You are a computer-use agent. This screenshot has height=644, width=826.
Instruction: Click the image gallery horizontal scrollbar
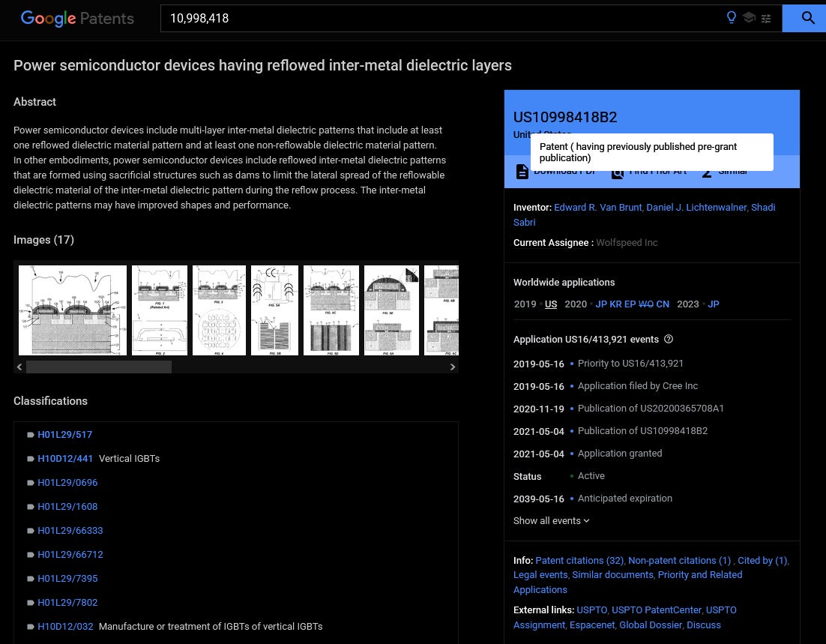[x=98, y=367]
